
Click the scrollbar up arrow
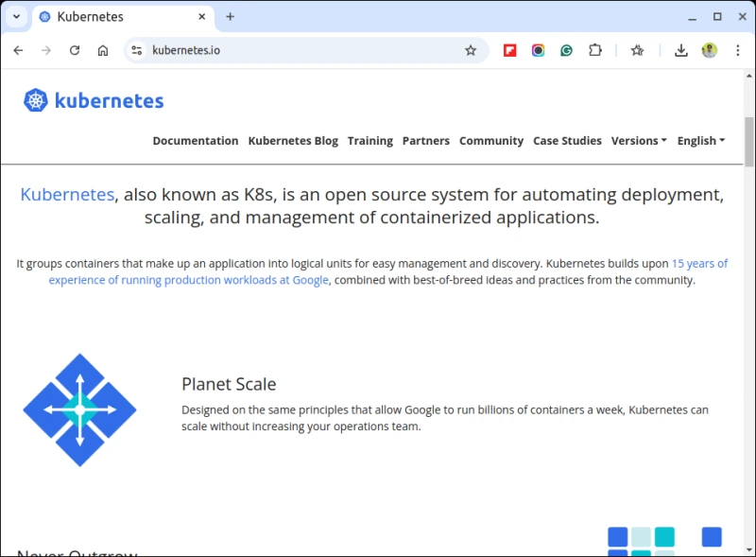[x=748, y=76]
